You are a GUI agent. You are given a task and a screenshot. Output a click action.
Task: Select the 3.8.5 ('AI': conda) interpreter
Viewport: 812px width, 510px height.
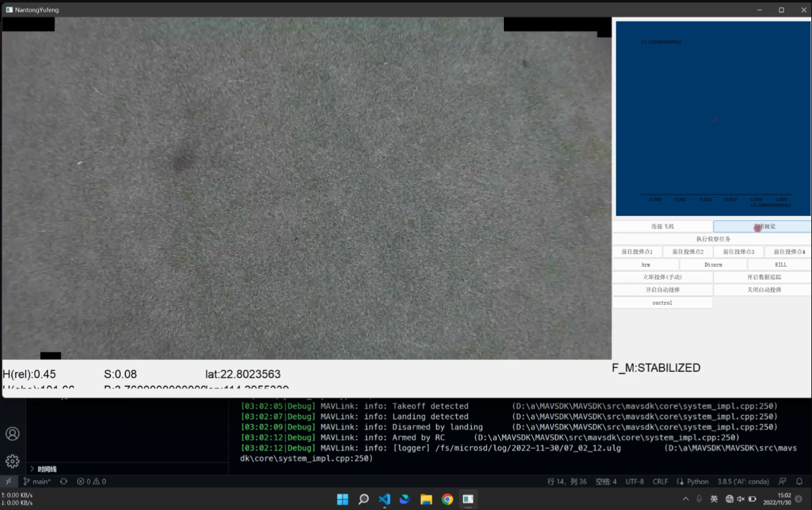(743, 481)
